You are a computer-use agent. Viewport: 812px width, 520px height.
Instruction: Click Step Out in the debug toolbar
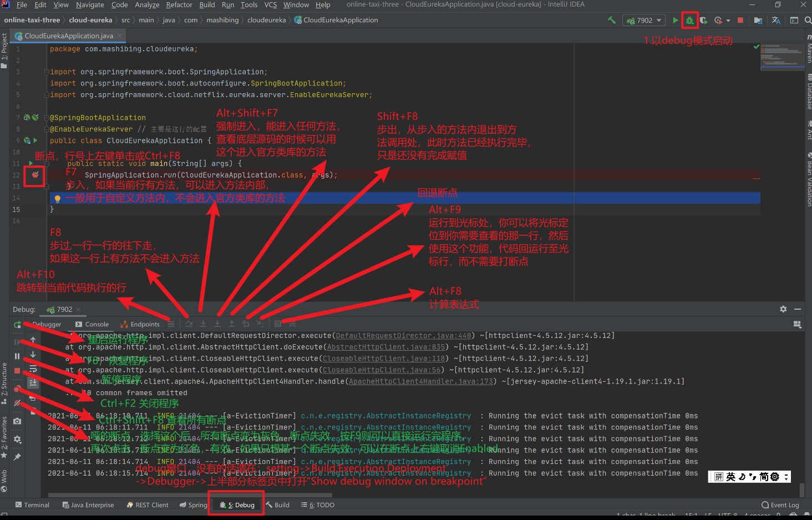click(232, 324)
